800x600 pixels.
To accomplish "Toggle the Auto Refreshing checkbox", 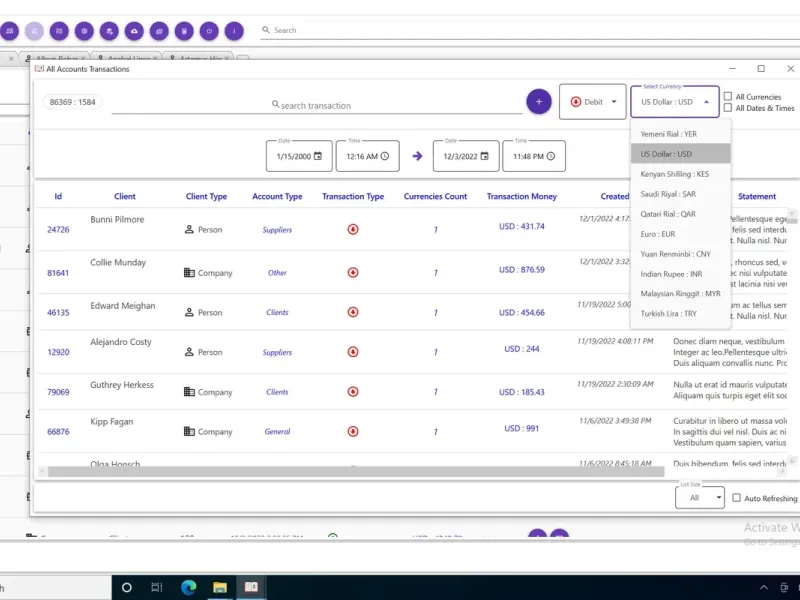I will point(736,498).
